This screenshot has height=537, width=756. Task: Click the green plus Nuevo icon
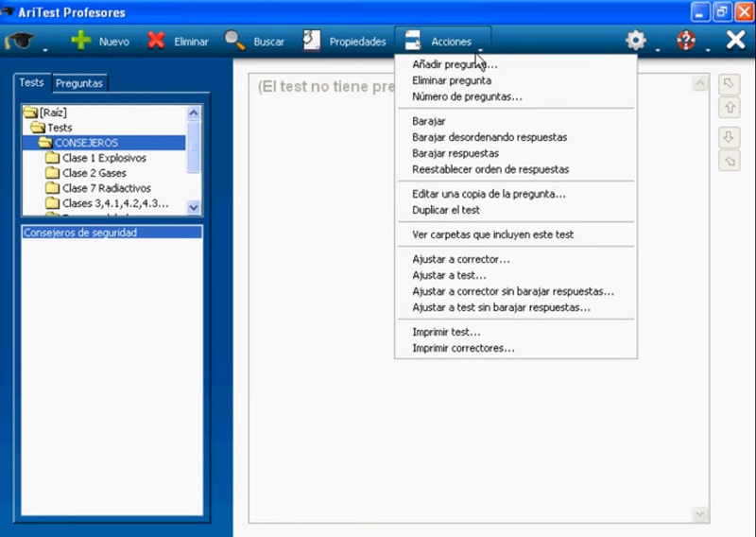tap(81, 41)
